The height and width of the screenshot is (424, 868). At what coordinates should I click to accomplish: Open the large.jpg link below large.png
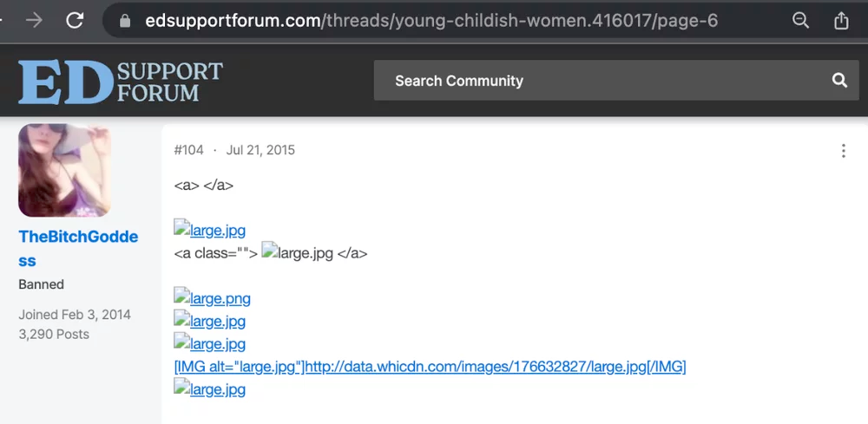[210, 321]
